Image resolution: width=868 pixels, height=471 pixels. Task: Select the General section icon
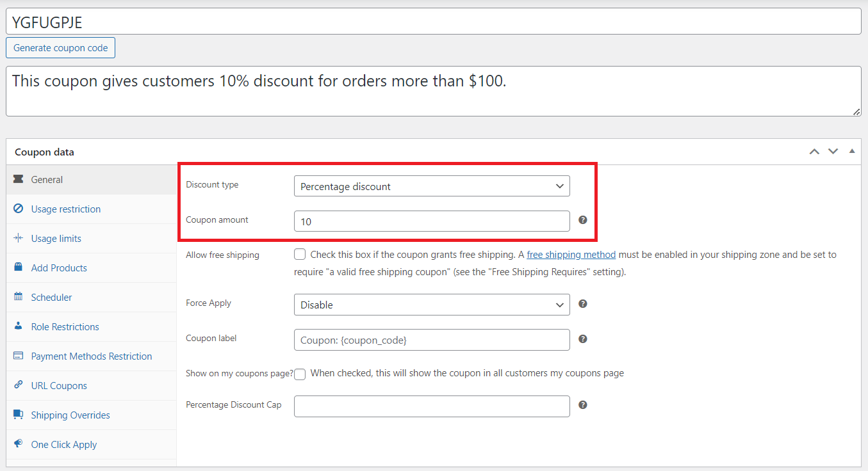(19, 179)
